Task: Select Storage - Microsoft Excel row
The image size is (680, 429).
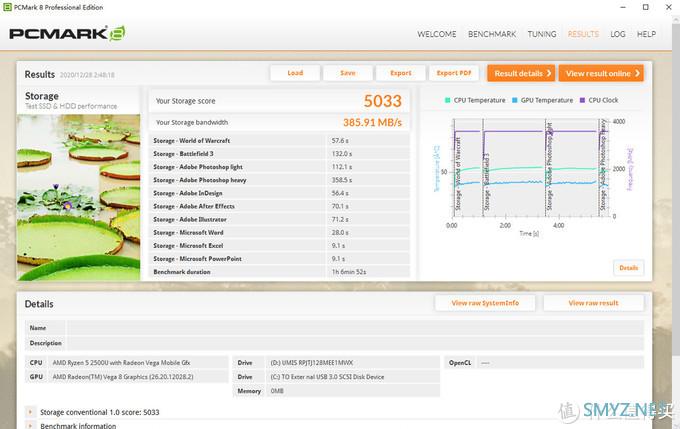Action: pyautogui.click(x=280, y=246)
